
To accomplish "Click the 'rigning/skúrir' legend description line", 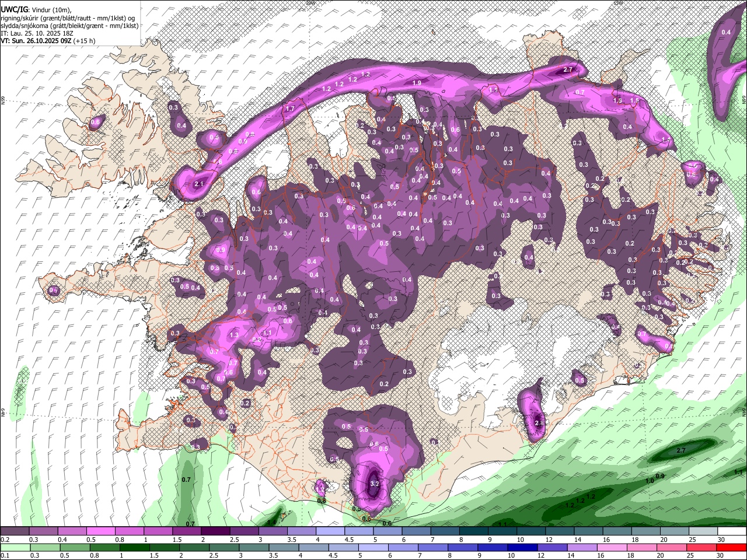I will pos(69,18).
